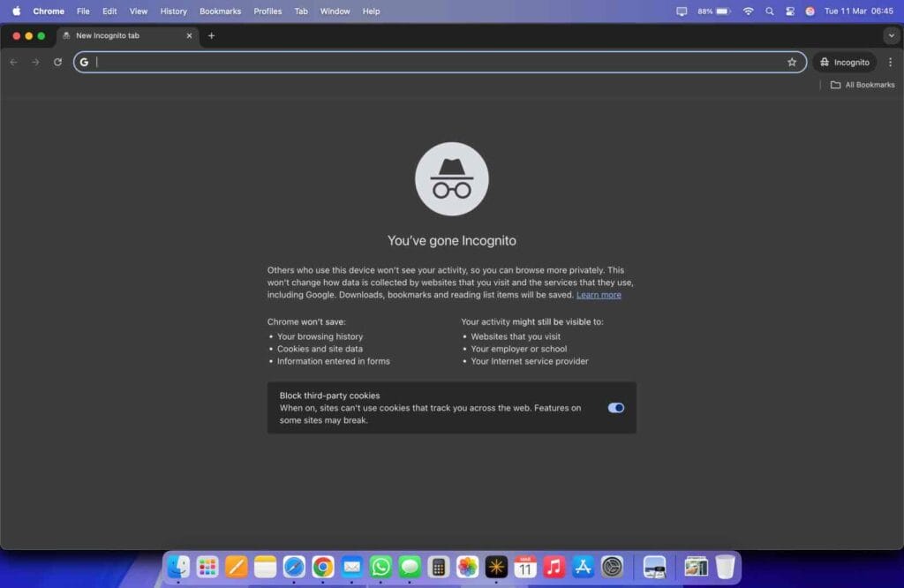Open the Window menu
Viewport: 904px width, 588px height.
coord(335,11)
